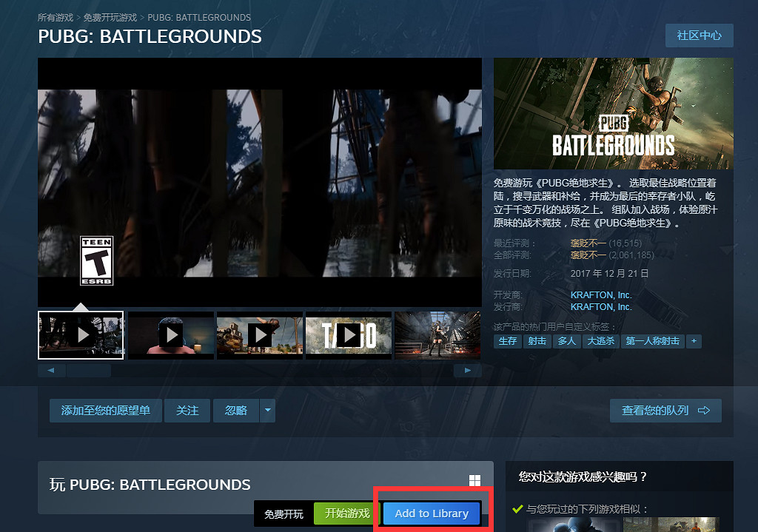Click the grid icon beside 玩 PUBG: BATTLEGROUNDS

pos(474,479)
